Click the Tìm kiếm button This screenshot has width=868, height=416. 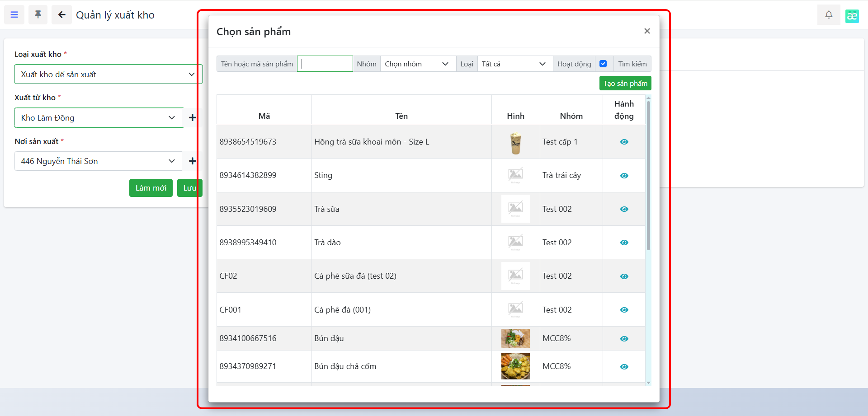pyautogui.click(x=632, y=64)
